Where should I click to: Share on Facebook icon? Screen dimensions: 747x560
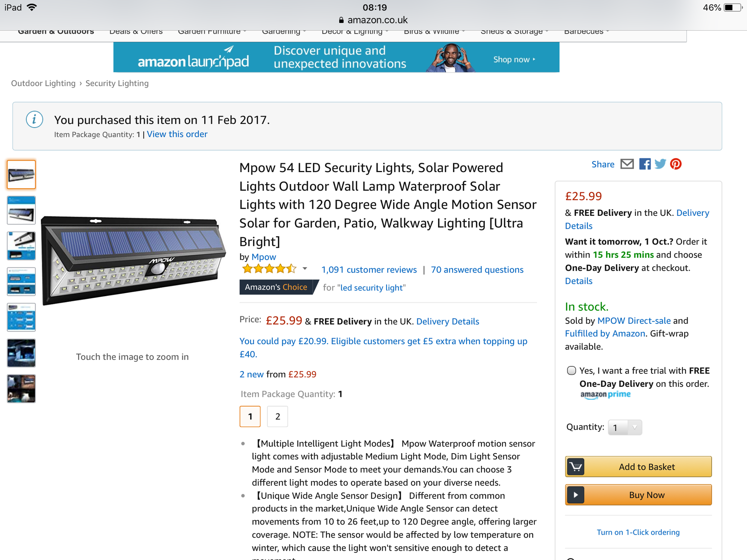(x=645, y=164)
